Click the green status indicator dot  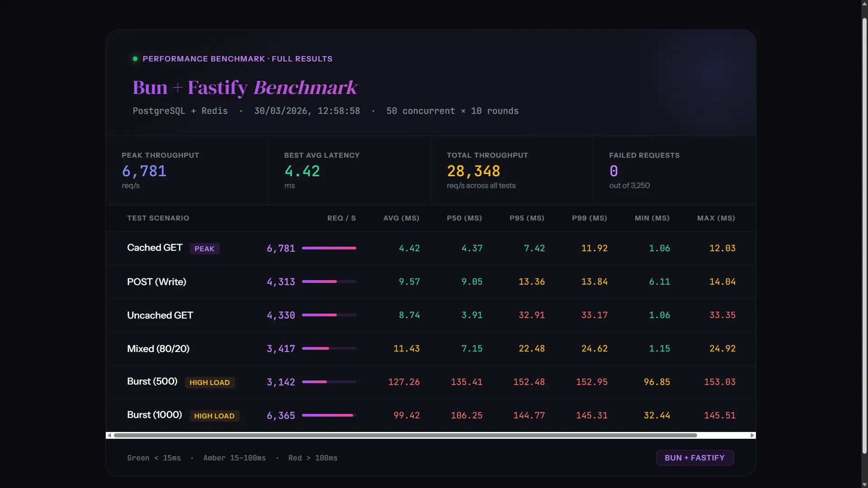(135, 59)
